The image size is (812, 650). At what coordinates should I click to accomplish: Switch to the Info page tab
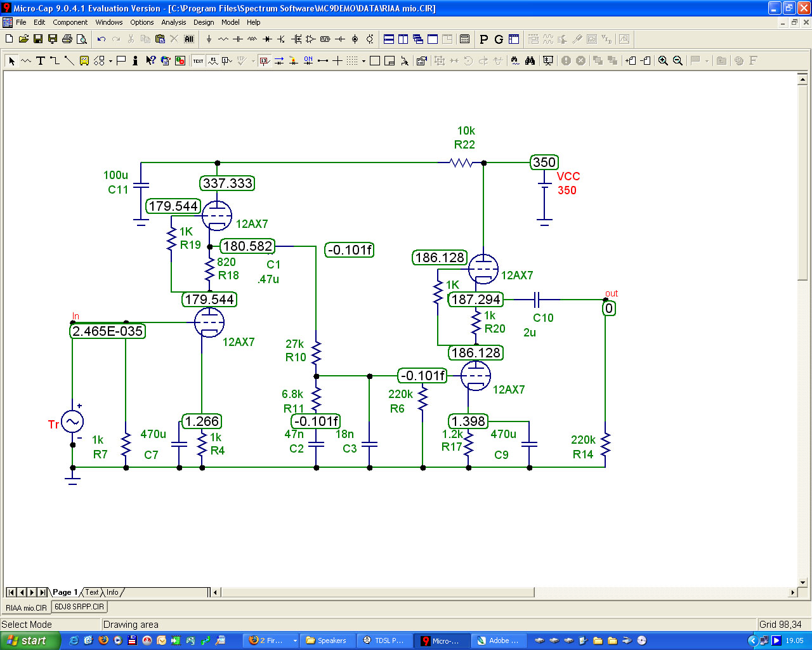tap(112, 592)
